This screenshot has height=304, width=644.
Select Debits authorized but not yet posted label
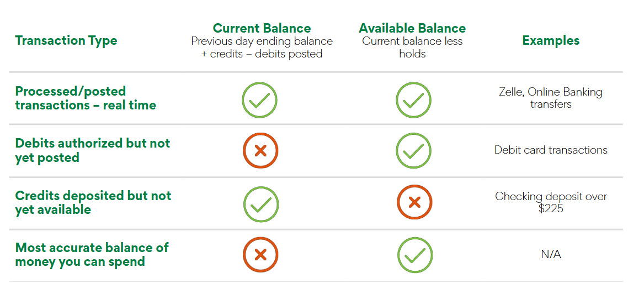(93, 150)
